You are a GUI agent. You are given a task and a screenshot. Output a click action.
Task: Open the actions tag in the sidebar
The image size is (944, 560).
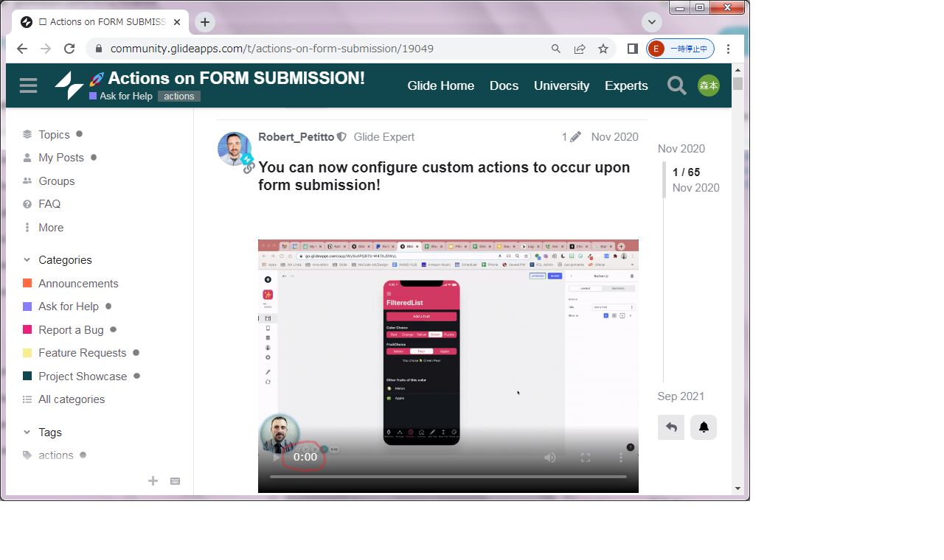point(55,455)
